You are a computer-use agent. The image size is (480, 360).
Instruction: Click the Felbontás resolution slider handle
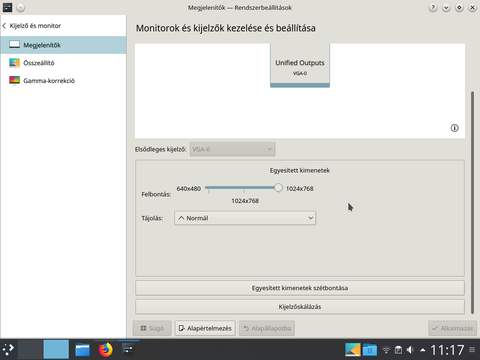point(278,188)
